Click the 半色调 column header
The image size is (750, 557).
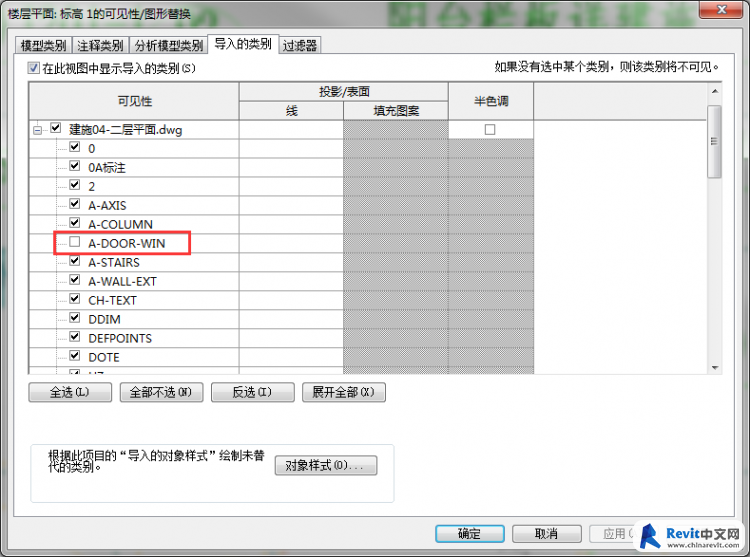(x=491, y=101)
